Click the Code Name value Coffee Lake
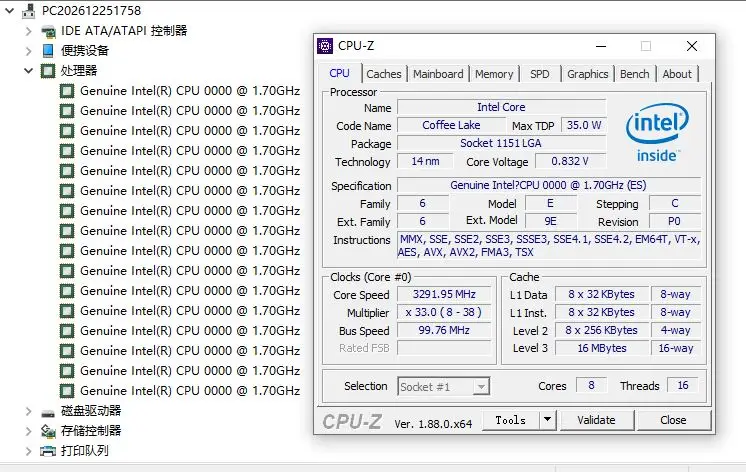Viewport: 746px width, 472px height. point(451,126)
